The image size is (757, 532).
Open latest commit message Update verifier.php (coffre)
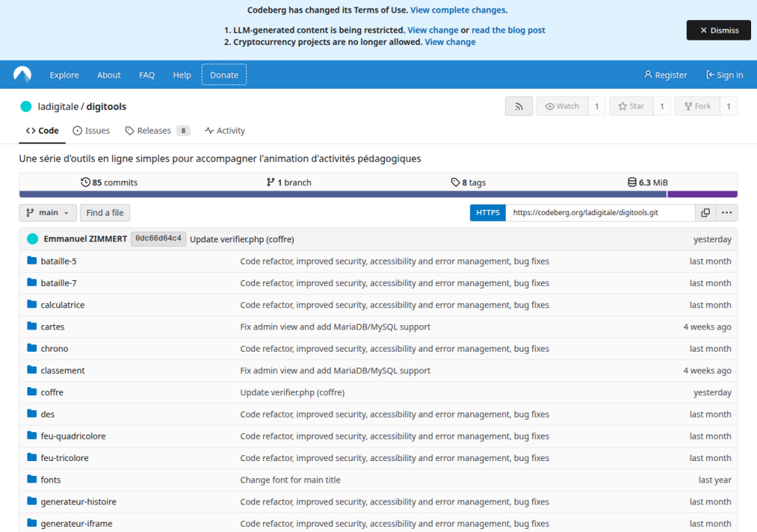click(x=242, y=239)
